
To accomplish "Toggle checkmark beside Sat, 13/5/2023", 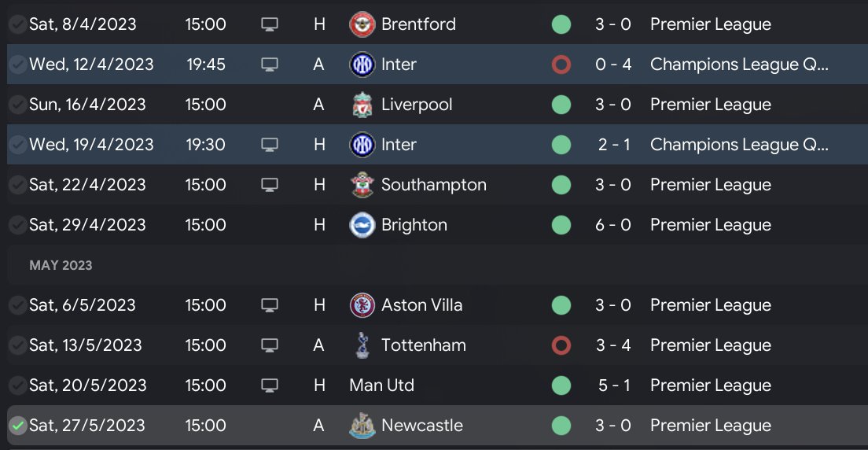I will pos(17,345).
